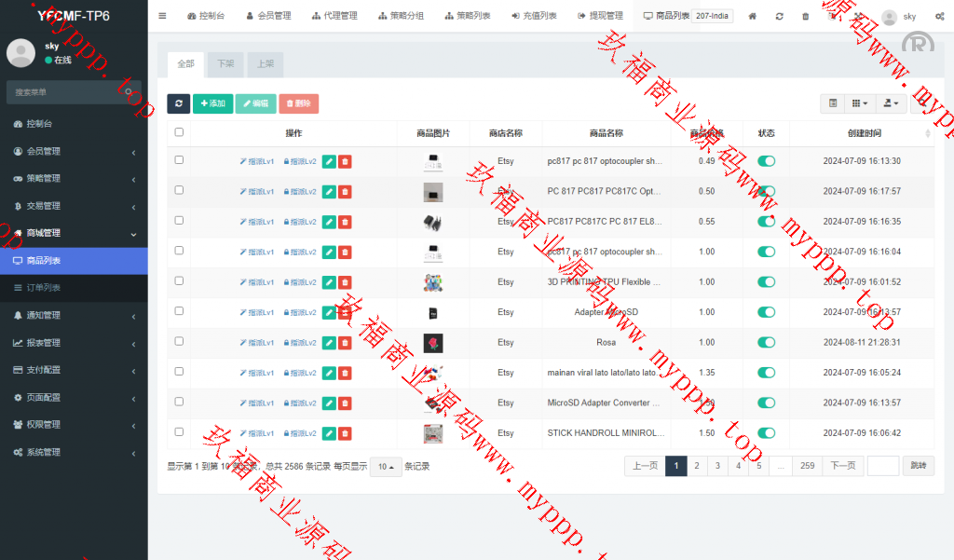The height and width of the screenshot is (560, 954).
Task: Click the home icon in top bar
Action: (753, 16)
